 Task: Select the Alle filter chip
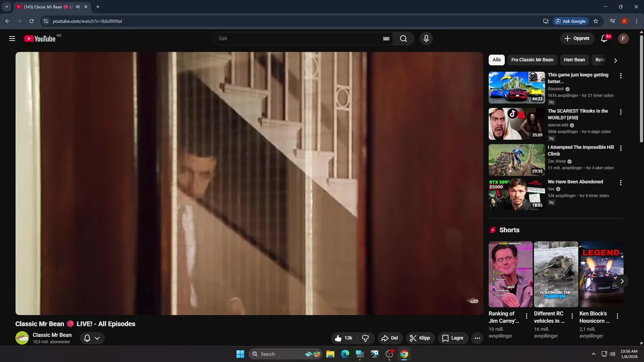pos(497,60)
